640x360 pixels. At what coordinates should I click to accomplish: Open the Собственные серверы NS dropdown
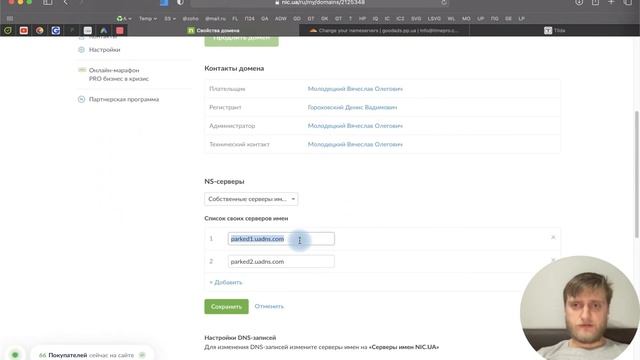click(251, 199)
